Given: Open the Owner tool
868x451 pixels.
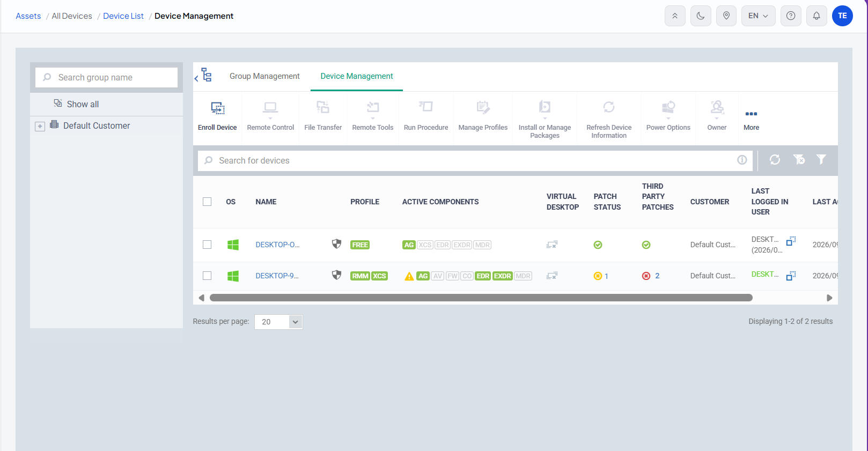Looking at the screenshot, I should tap(717, 116).
